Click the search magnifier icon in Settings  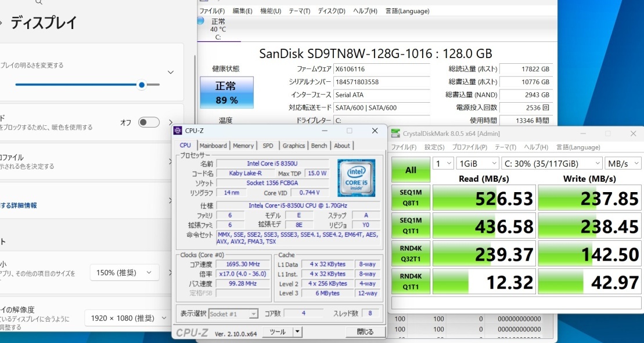(x=38, y=3)
